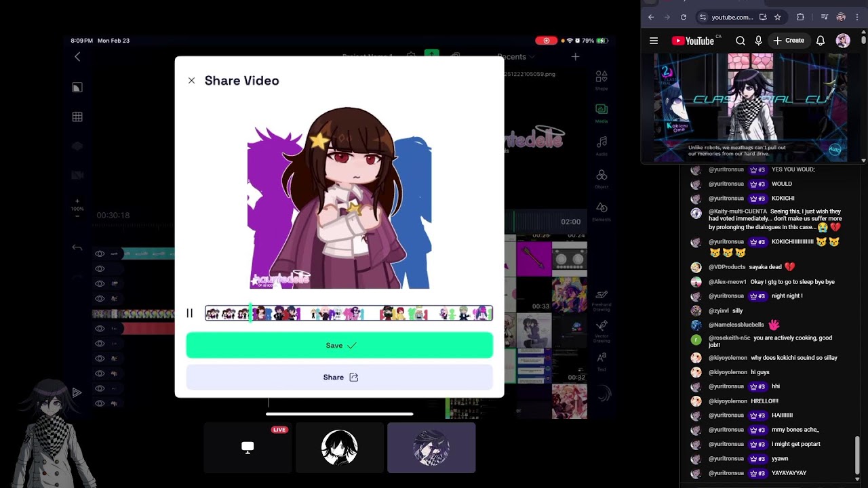868x488 pixels.
Task: Open YouTube notifications bell
Action: coord(821,41)
